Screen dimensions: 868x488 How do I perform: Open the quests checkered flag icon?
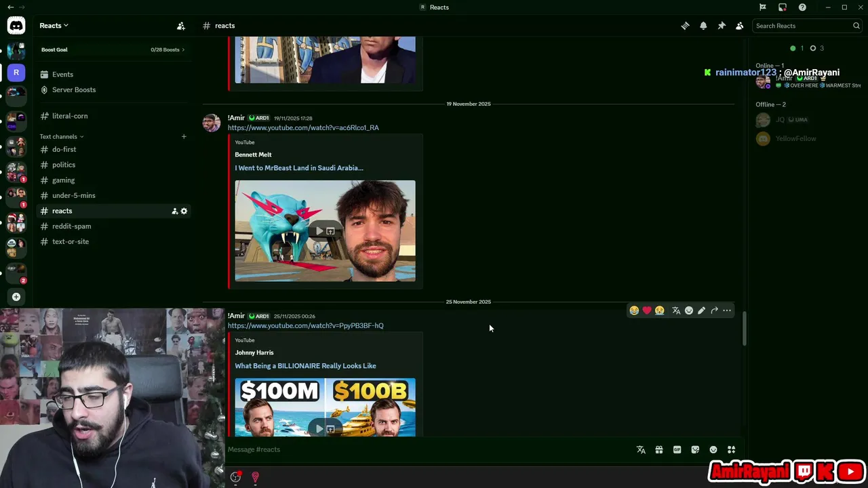[x=763, y=7]
